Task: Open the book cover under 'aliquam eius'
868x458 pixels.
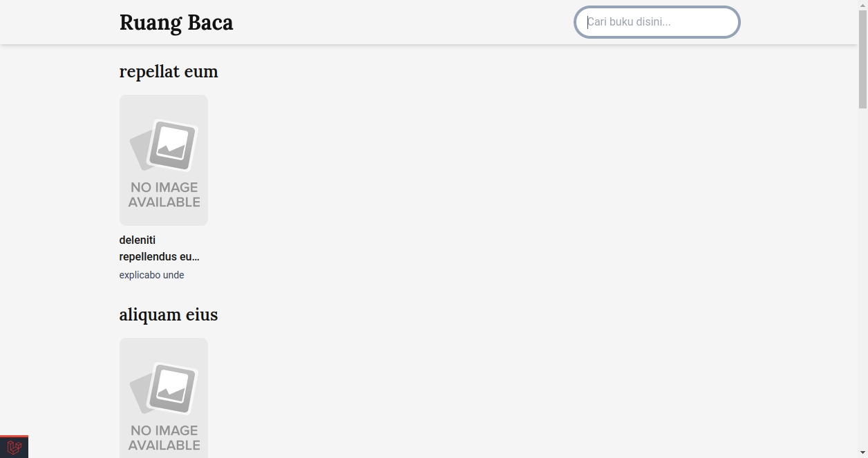Action: (x=164, y=398)
